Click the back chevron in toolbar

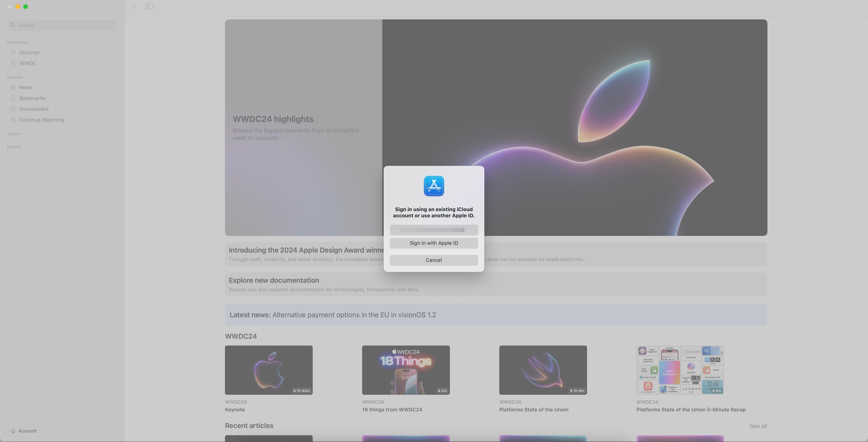[x=134, y=6]
